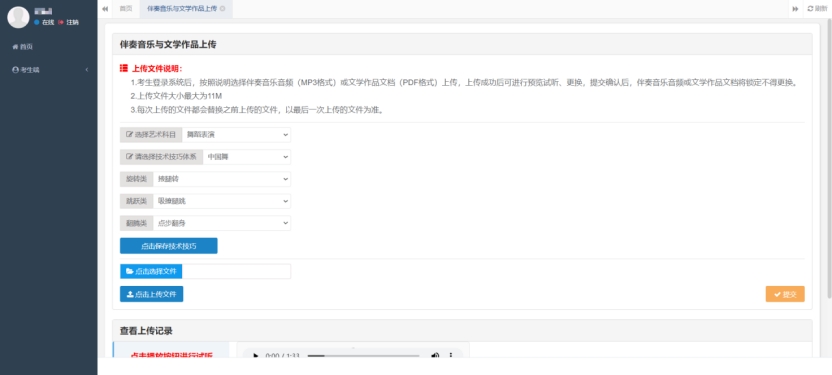Close the 伴奏音乐与文学作品上传 tab
Viewport: 832px width, 375px height.
pos(222,8)
